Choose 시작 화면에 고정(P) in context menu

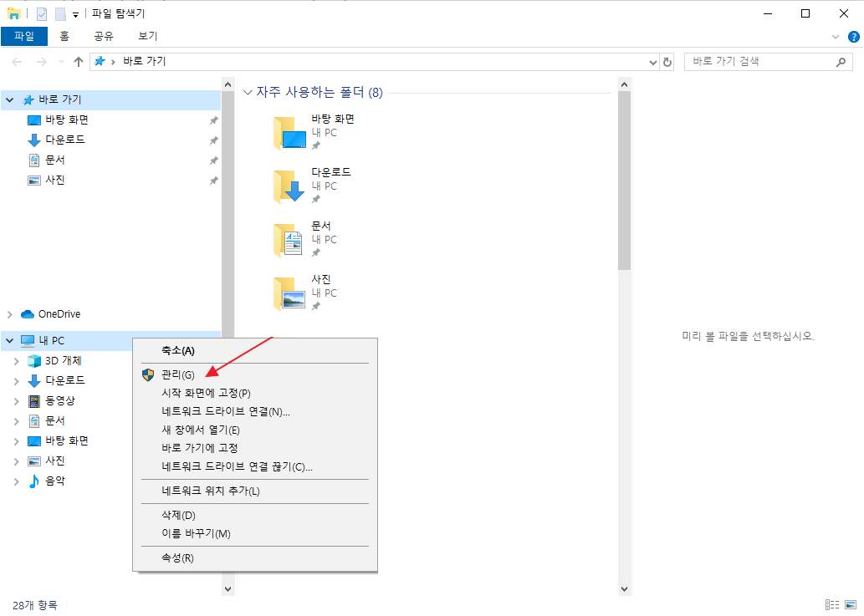[x=255, y=393]
